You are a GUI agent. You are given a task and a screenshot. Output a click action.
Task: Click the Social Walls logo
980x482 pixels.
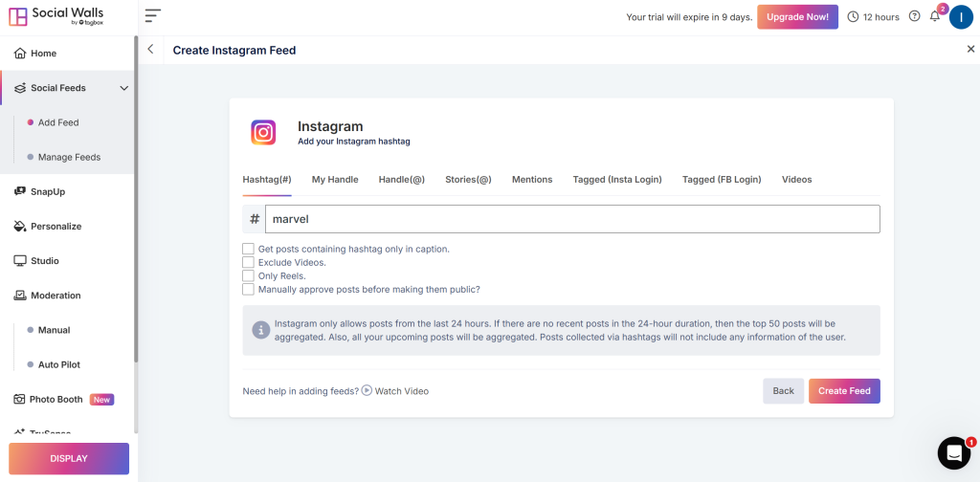coord(56,16)
